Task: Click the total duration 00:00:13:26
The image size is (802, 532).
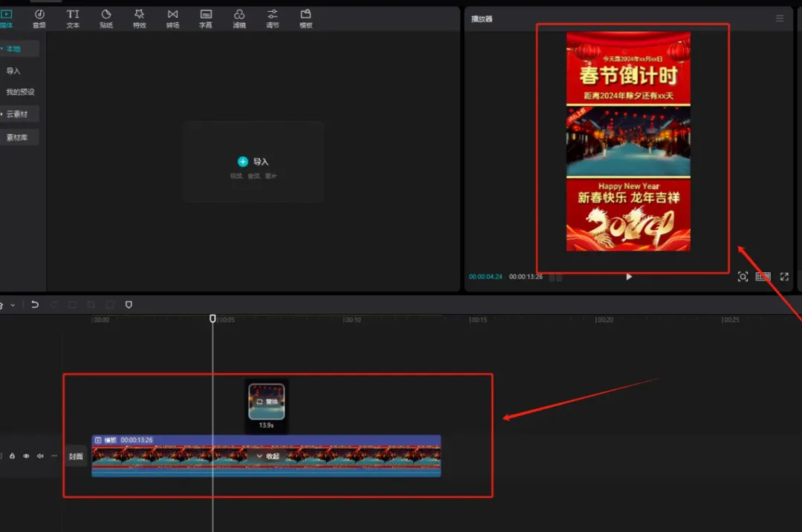Action: click(526, 277)
